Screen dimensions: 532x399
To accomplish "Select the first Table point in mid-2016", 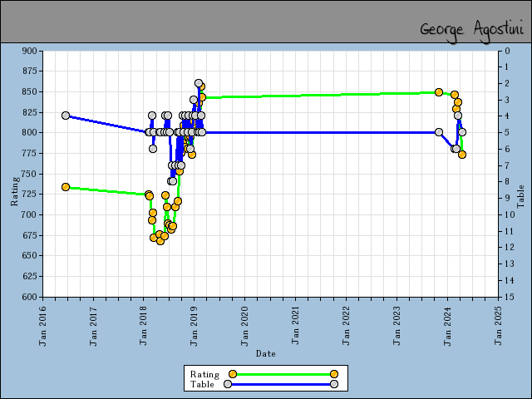I will click(x=66, y=116).
